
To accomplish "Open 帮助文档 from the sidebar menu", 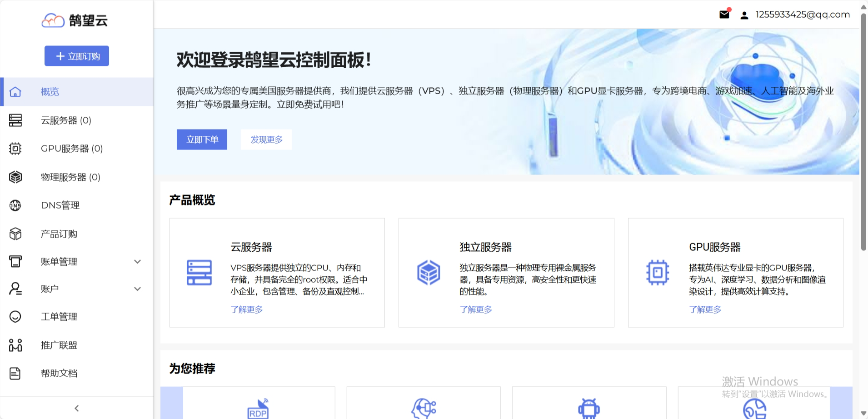I will 59,373.
